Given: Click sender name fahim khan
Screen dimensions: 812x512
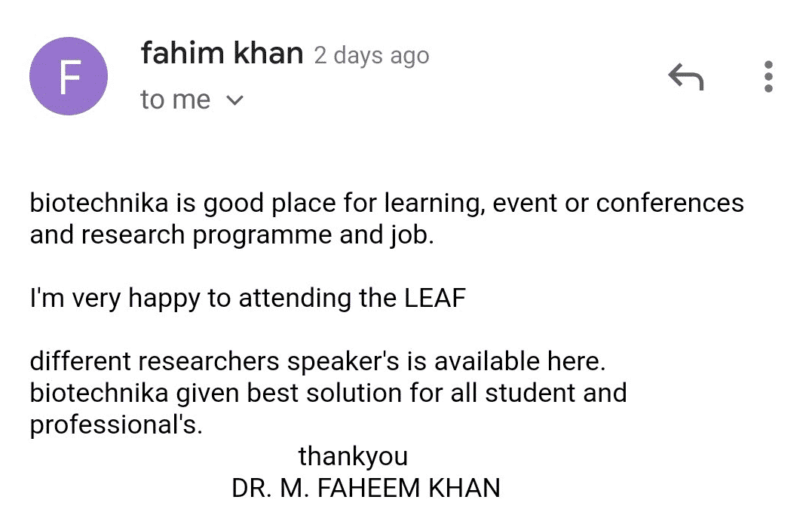Looking at the screenshot, I should [222, 54].
